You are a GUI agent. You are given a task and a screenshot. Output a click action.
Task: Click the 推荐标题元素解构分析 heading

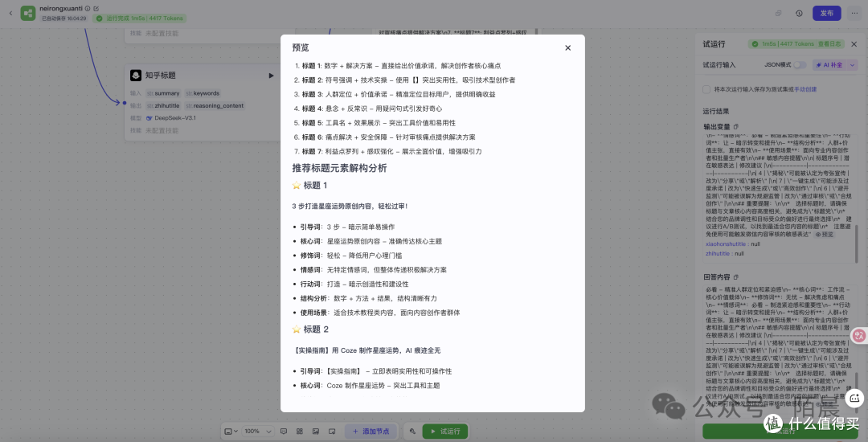339,168
